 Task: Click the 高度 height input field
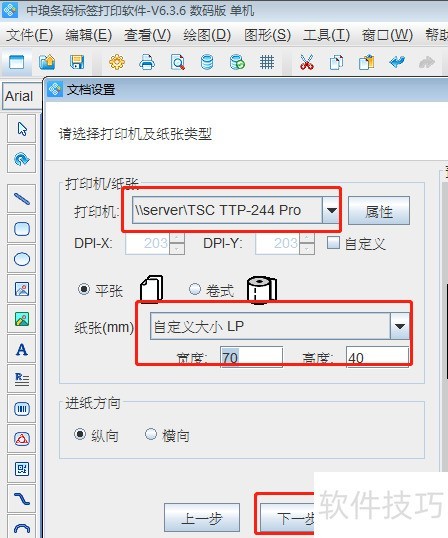tap(377, 357)
